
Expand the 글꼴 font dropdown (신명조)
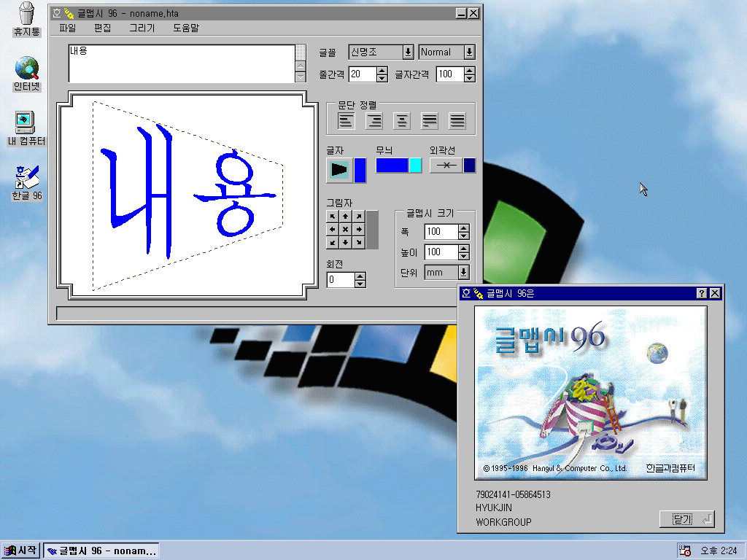pyautogui.click(x=409, y=52)
